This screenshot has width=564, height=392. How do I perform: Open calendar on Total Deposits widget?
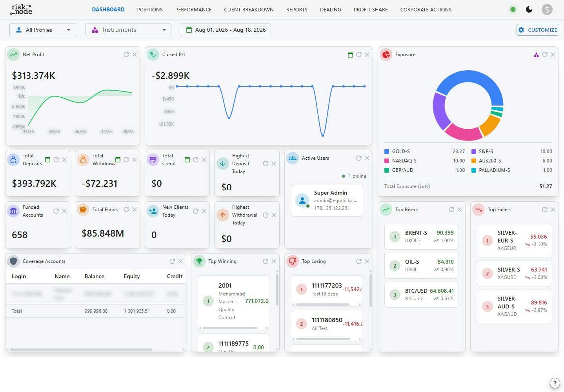48,160
